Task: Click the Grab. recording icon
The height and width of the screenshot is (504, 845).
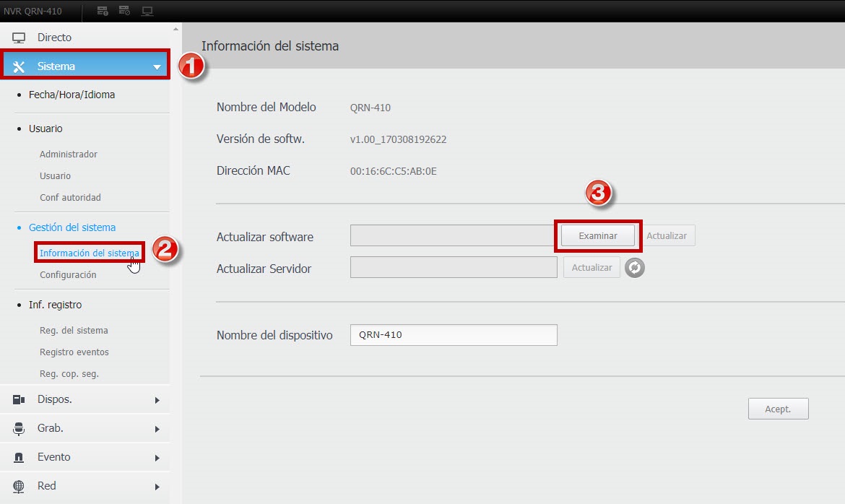Action: click(x=19, y=428)
